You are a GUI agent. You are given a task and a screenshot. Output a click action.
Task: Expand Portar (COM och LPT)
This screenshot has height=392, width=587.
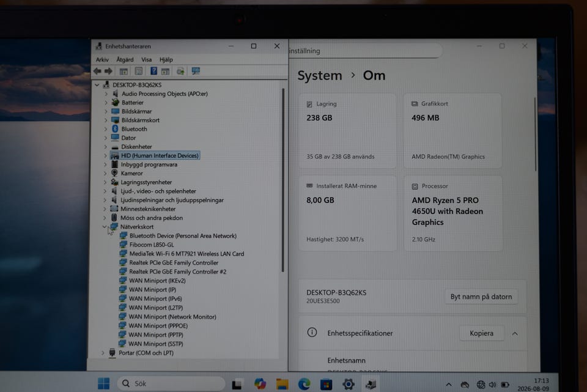103,353
